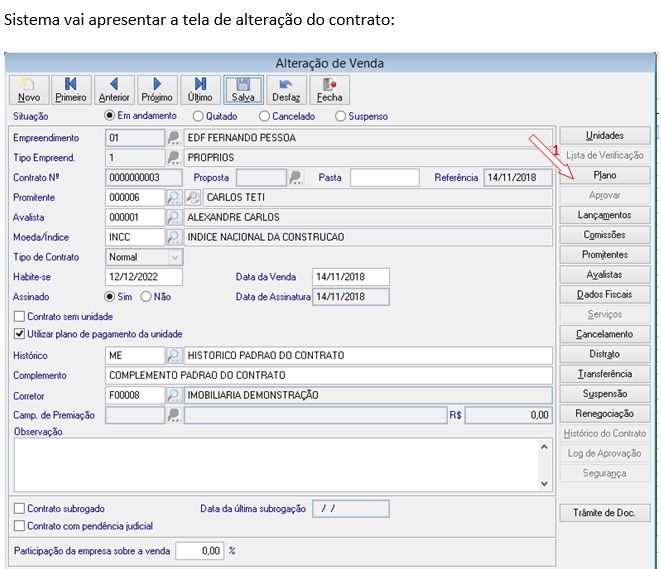Click the Cancelamento button
The width and height of the screenshot is (661, 569).
point(605,334)
